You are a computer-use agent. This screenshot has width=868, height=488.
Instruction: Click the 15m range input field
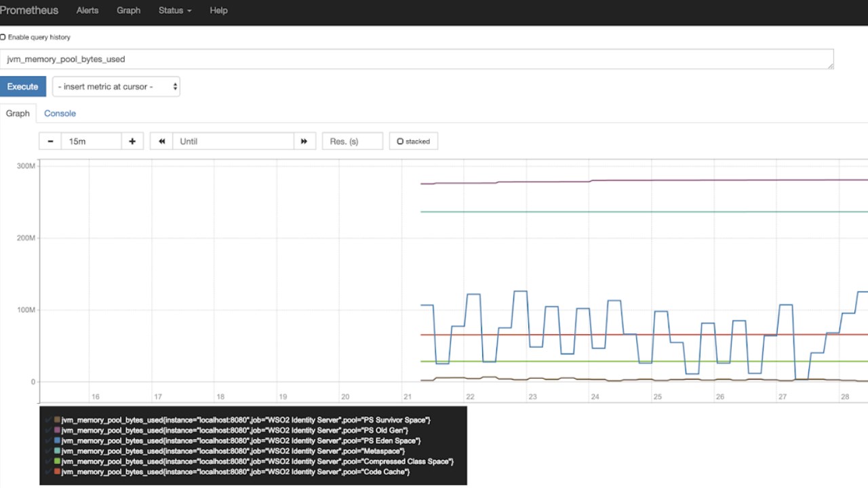coord(92,141)
